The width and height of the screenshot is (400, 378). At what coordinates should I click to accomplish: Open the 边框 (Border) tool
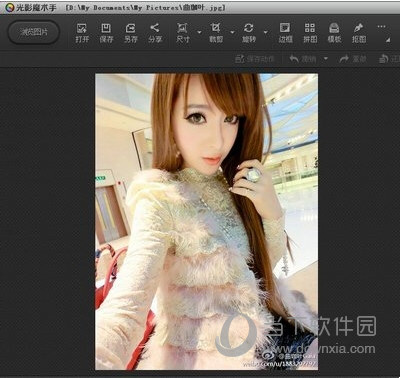click(x=285, y=33)
